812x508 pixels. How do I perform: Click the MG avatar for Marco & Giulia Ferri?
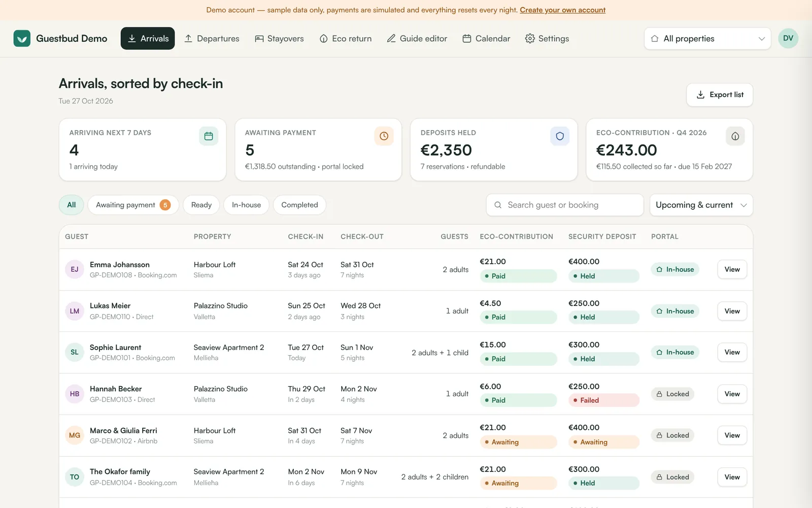(x=75, y=435)
